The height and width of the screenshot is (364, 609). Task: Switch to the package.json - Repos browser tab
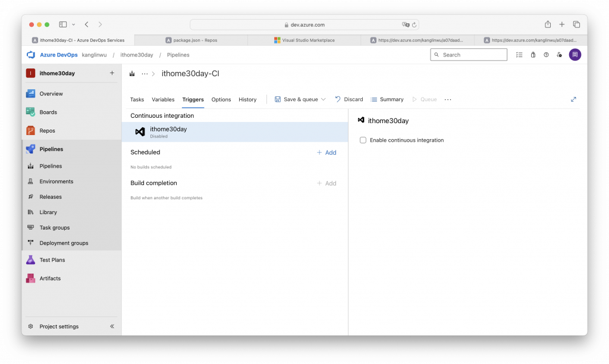pyautogui.click(x=191, y=40)
